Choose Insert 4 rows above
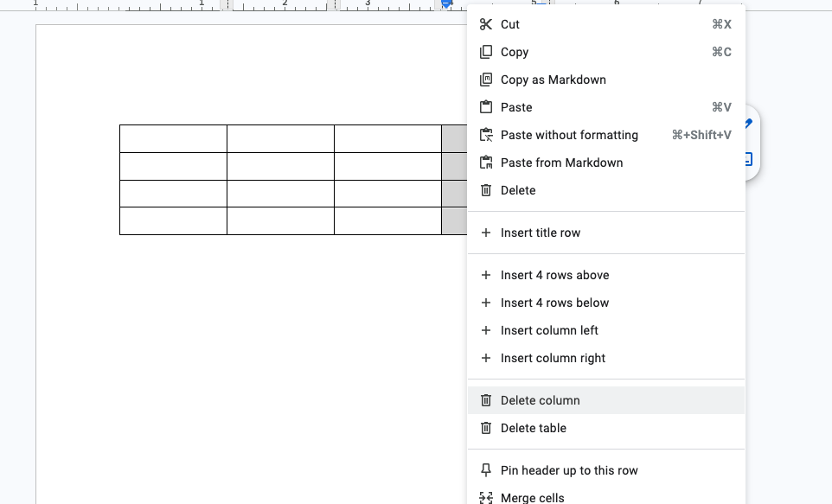 coord(554,275)
